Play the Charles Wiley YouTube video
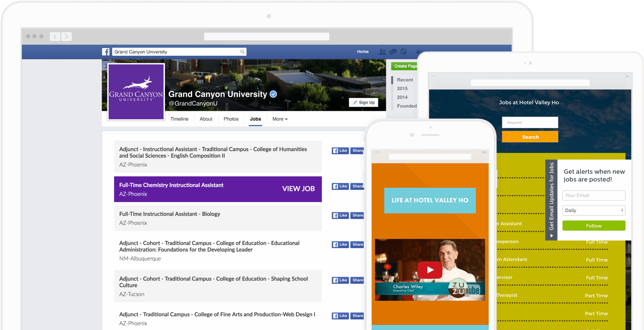Image resolution: width=644 pixels, height=330 pixels. (430, 270)
